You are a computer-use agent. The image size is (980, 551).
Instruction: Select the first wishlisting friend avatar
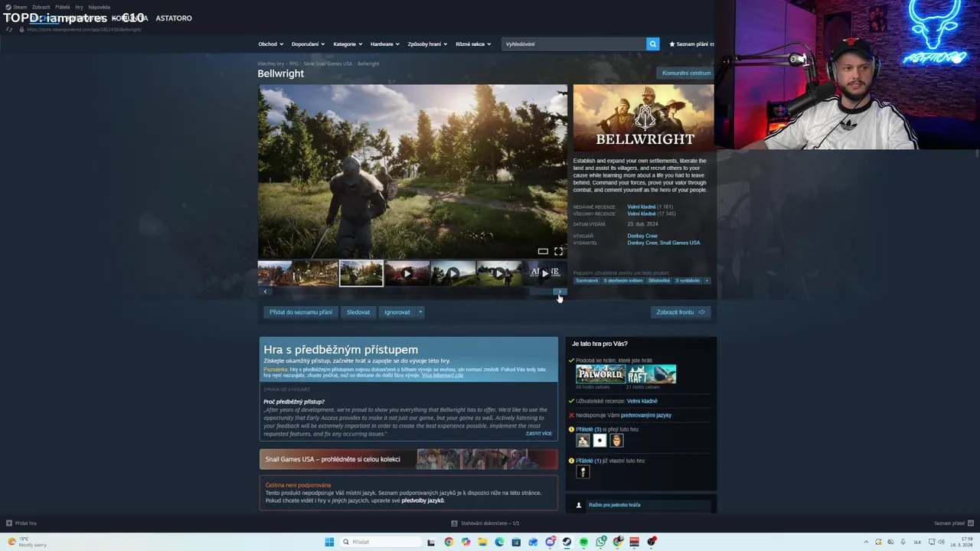(x=583, y=440)
